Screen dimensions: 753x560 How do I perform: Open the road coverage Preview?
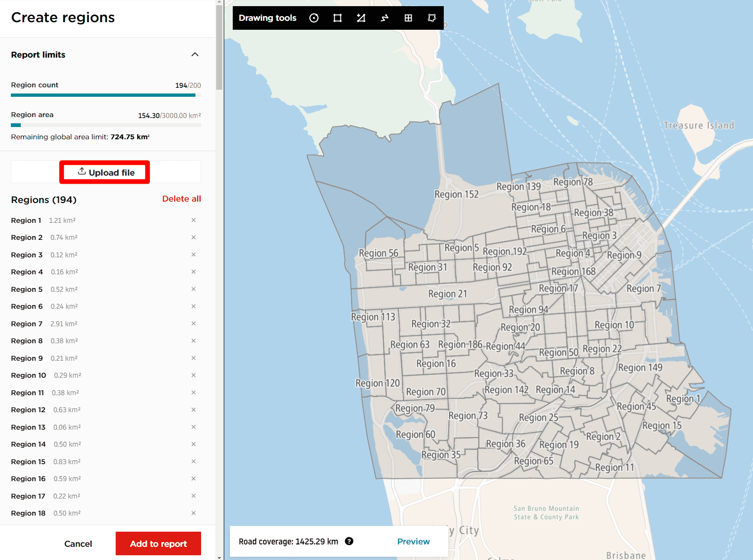413,541
